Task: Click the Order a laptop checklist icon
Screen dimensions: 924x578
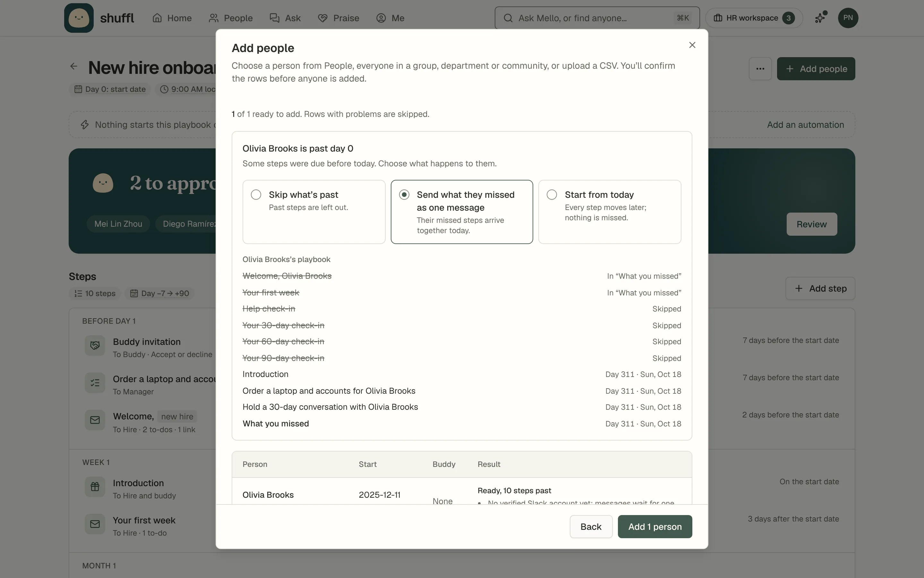Action: coord(95,383)
